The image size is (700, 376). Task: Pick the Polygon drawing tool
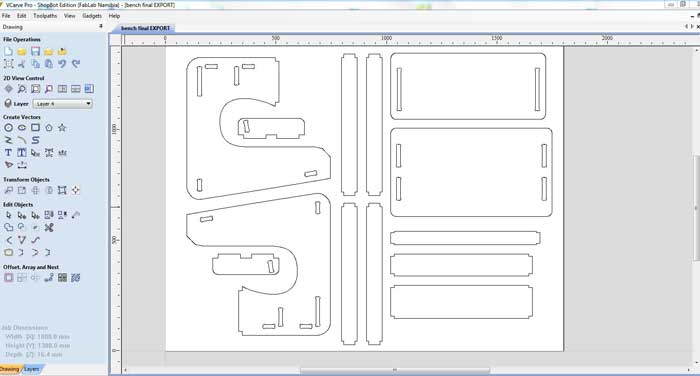click(49, 128)
